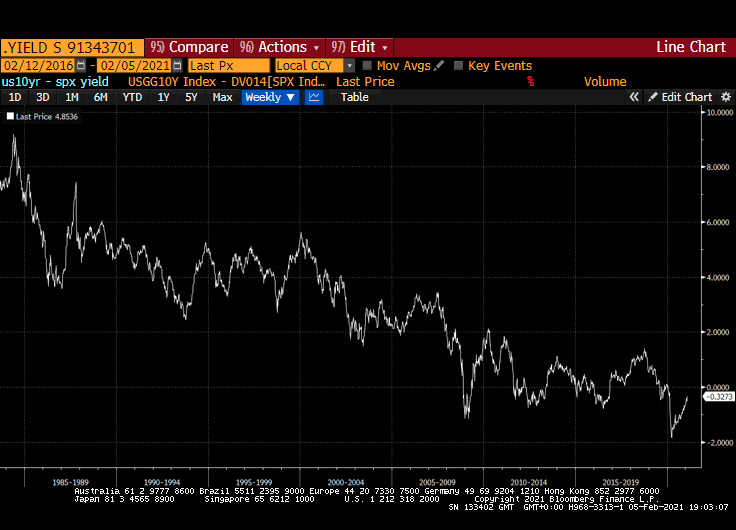The height and width of the screenshot is (530, 736).
Task: Select the 1Y range tab
Action: (x=163, y=97)
